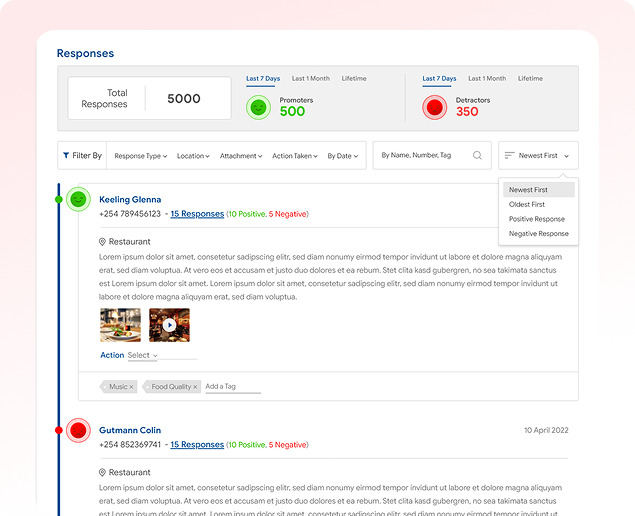Click the By Name, Number, Tag search field
This screenshot has width=635, height=516.
(x=432, y=155)
